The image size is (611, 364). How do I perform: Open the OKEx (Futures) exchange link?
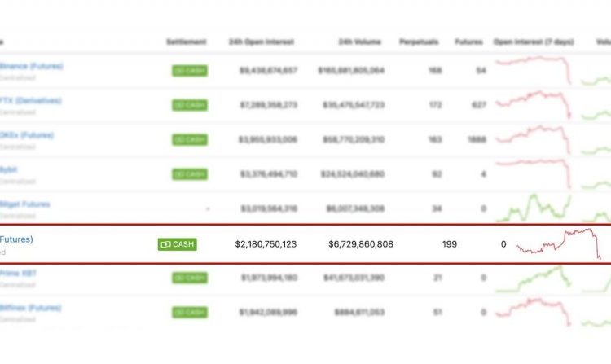(27, 135)
